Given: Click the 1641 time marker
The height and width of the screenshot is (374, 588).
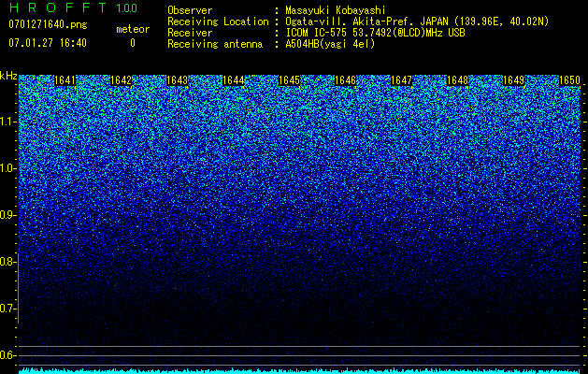Looking at the screenshot, I should coord(65,80).
